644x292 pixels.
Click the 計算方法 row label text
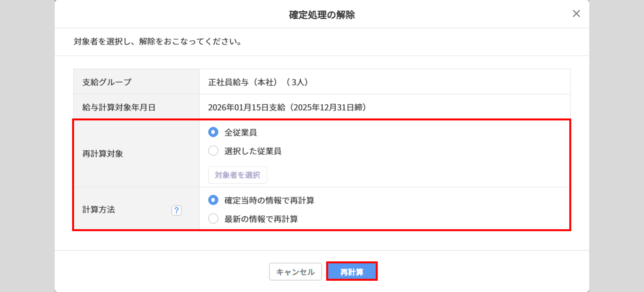(99, 210)
